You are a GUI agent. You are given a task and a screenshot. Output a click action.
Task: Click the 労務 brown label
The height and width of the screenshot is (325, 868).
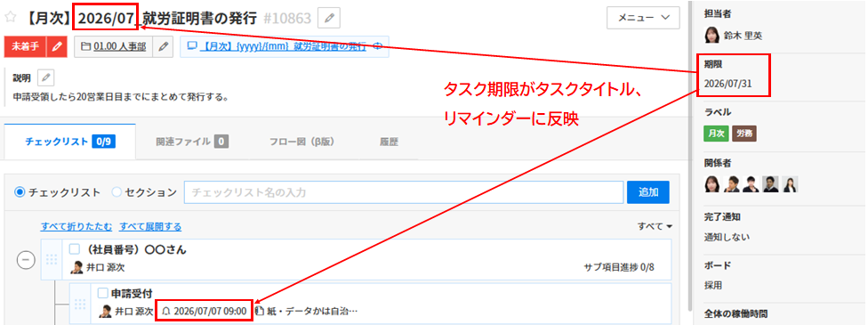coord(744,133)
